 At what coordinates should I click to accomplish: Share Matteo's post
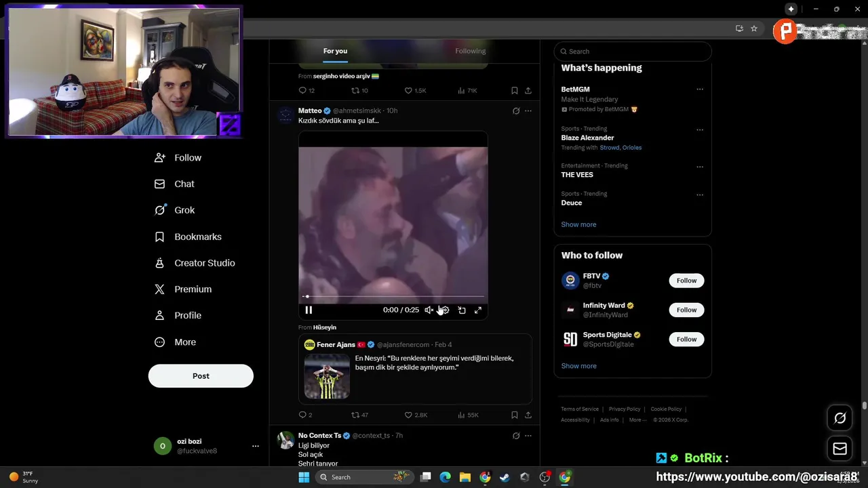(528, 415)
